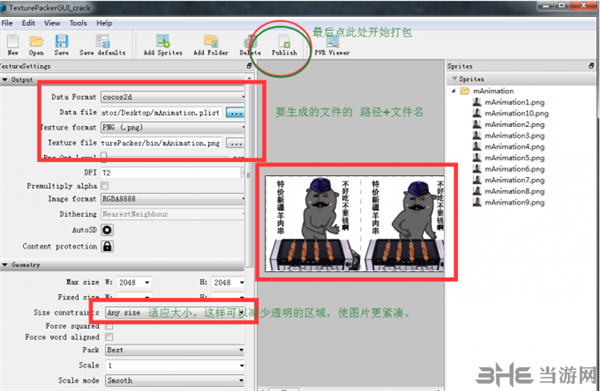Select mAnimation9.png in the sprite list
The width and height of the screenshot is (600, 391).
pos(514,202)
